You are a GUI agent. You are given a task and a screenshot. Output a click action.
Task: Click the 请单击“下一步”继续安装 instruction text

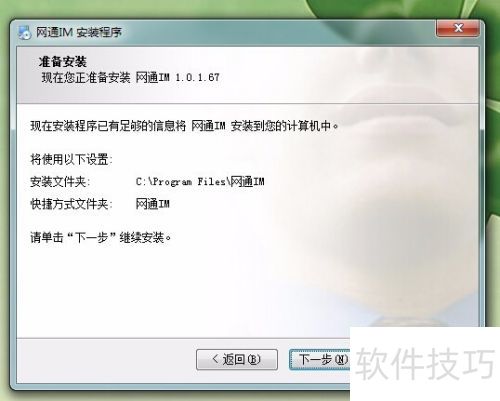pyautogui.click(x=101, y=238)
